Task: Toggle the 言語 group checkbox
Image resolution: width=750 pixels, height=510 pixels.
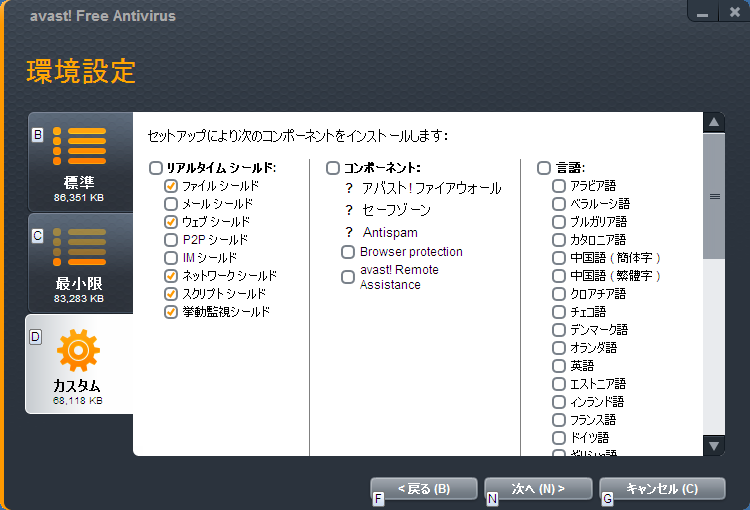Action: pyautogui.click(x=544, y=168)
